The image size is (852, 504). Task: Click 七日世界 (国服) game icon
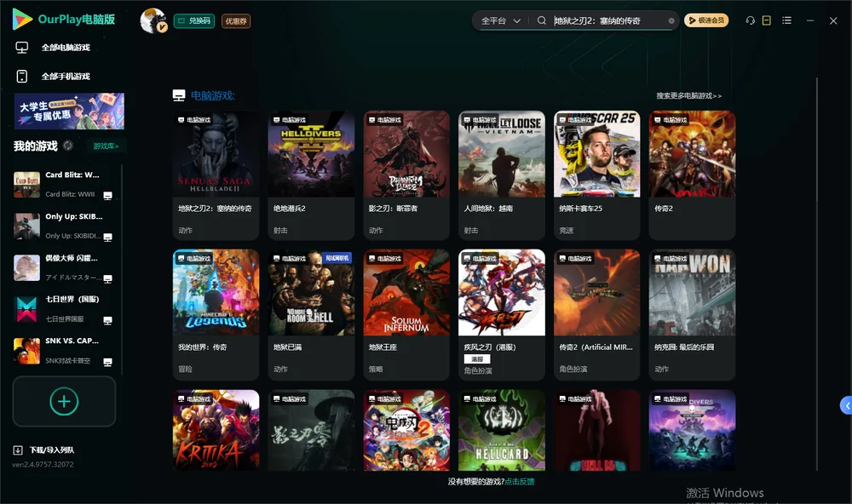(x=26, y=309)
